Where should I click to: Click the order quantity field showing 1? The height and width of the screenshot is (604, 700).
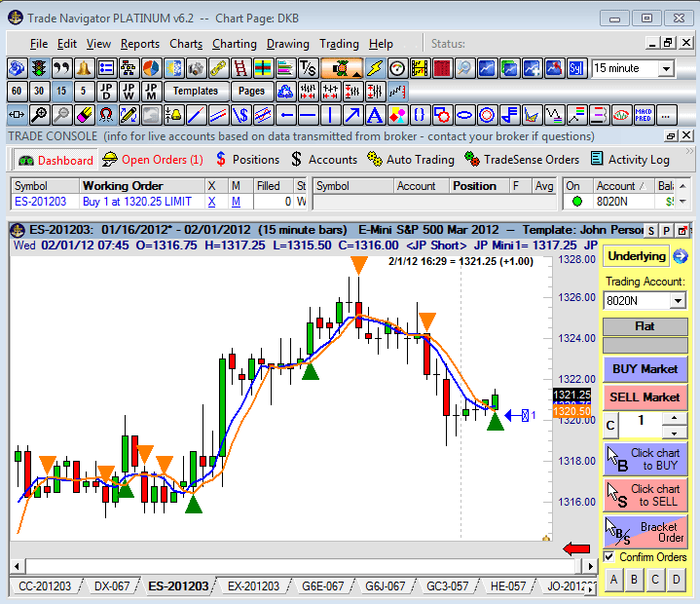641,426
